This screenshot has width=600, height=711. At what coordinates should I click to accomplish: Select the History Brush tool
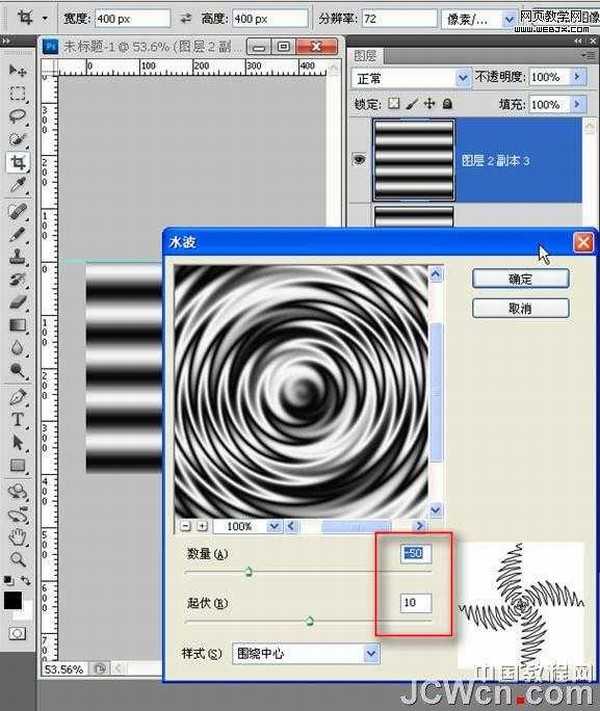(18, 279)
